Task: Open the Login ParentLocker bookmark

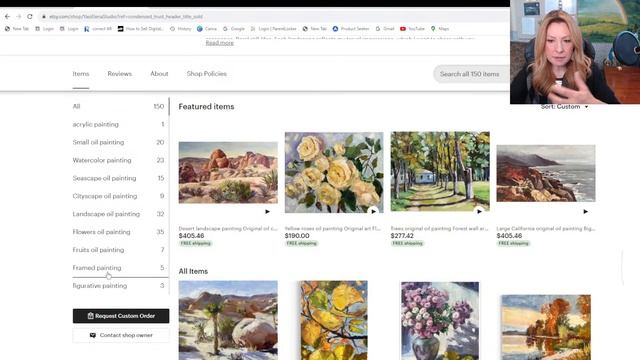Action: (x=273, y=29)
